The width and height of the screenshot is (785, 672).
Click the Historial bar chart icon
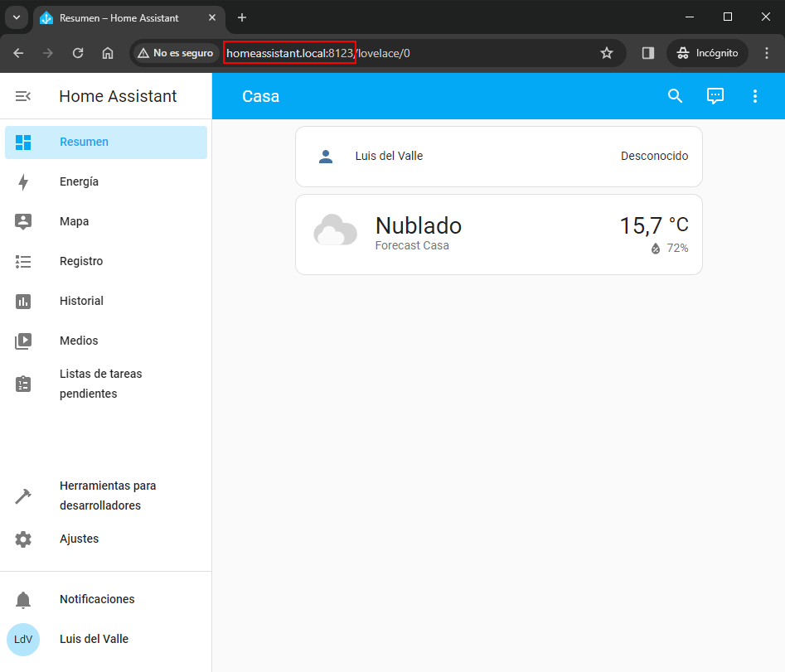point(23,302)
